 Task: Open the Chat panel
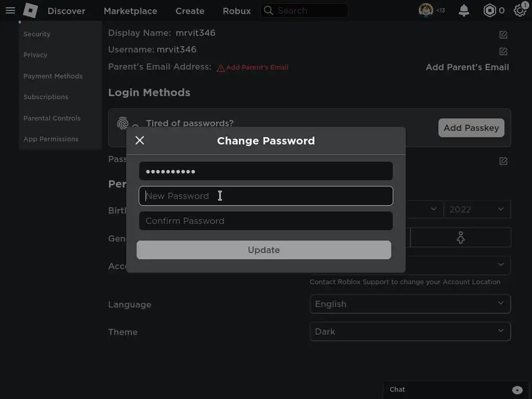coord(456,390)
